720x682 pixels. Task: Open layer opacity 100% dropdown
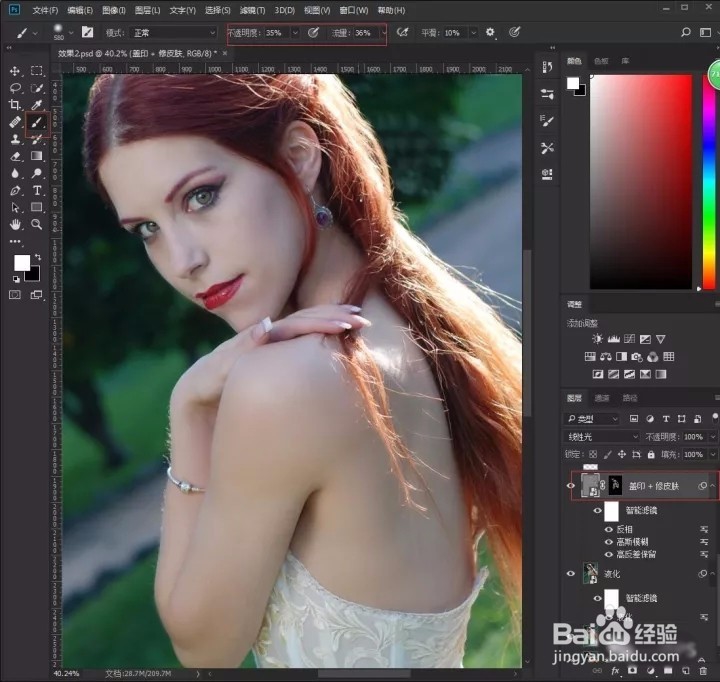click(x=713, y=437)
